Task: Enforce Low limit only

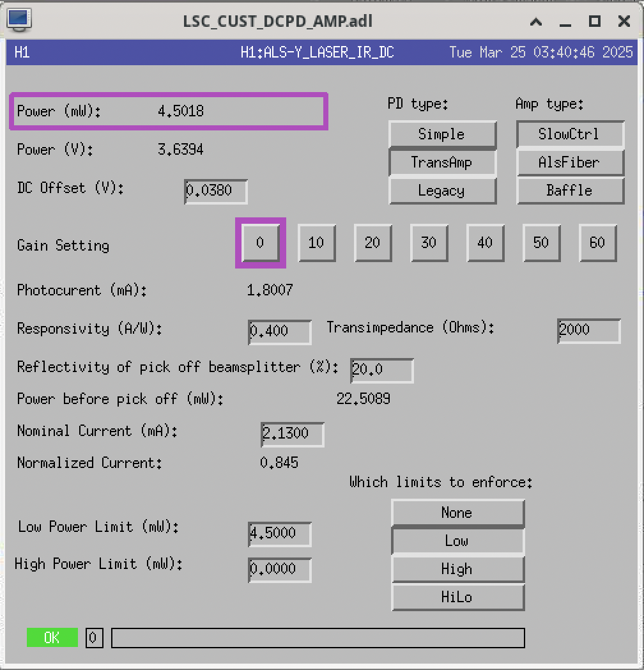Action: pos(458,541)
